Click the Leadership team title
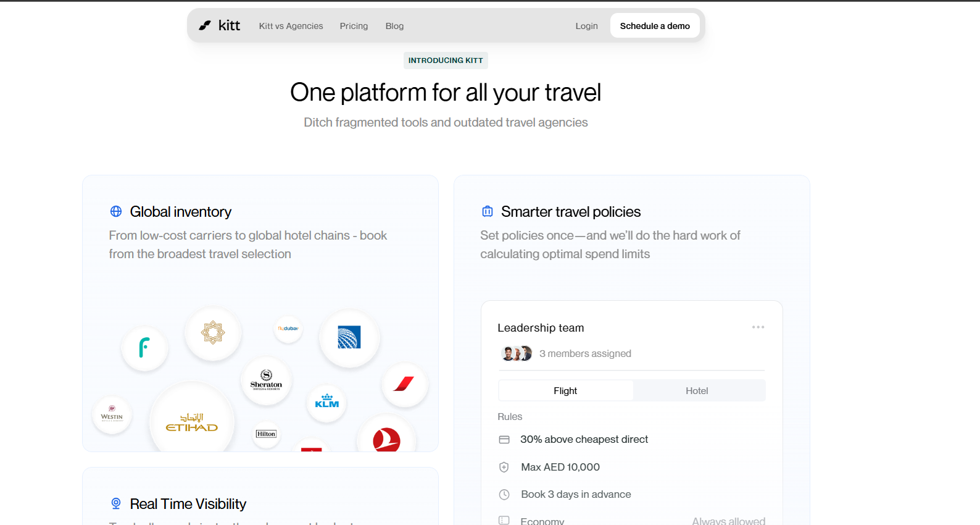Image resolution: width=980 pixels, height=525 pixels. [x=541, y=328]
